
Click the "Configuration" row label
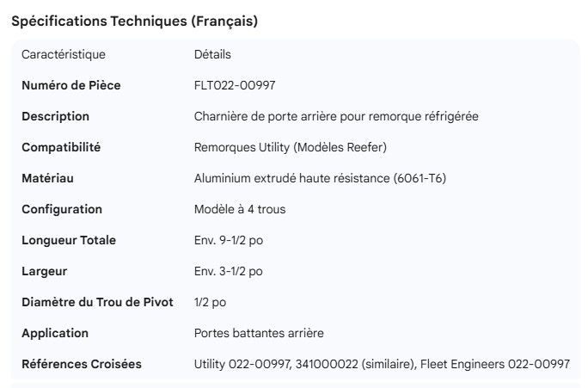(62, 209)
